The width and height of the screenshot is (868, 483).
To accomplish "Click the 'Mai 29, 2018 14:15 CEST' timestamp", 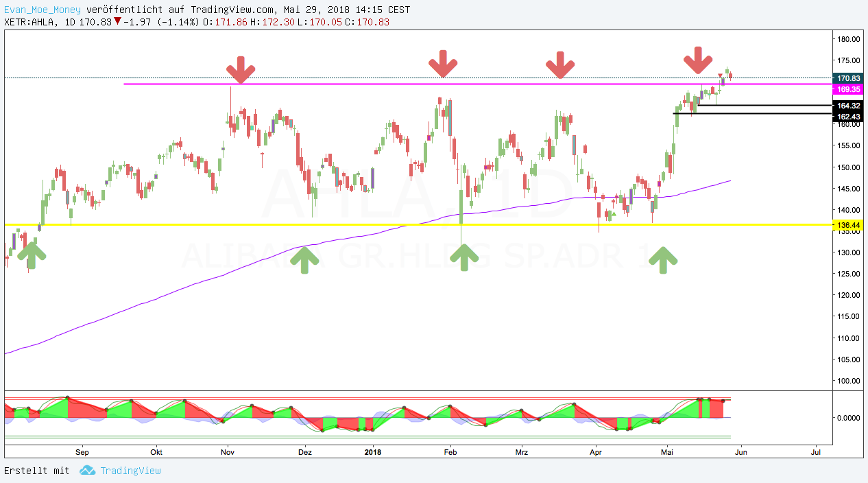I will click(x=347, y=10).
